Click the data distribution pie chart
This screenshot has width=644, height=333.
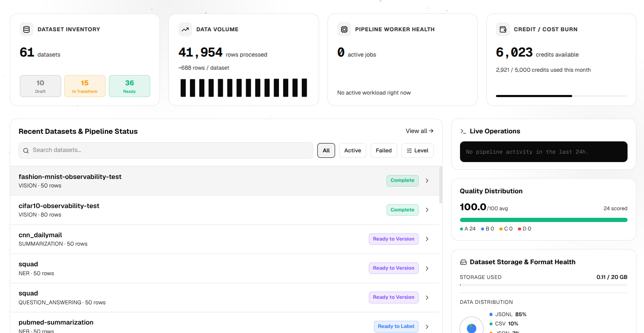click(x=471, y=328)
